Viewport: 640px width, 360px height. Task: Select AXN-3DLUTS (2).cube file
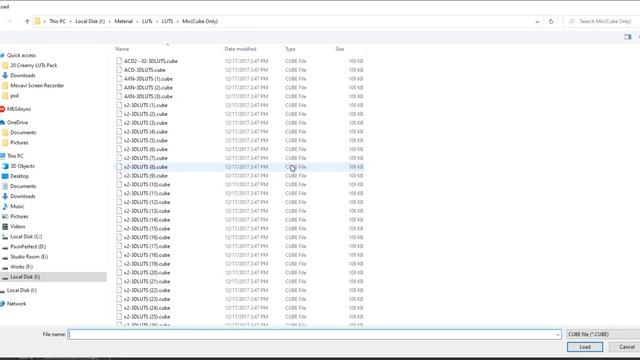148,88
